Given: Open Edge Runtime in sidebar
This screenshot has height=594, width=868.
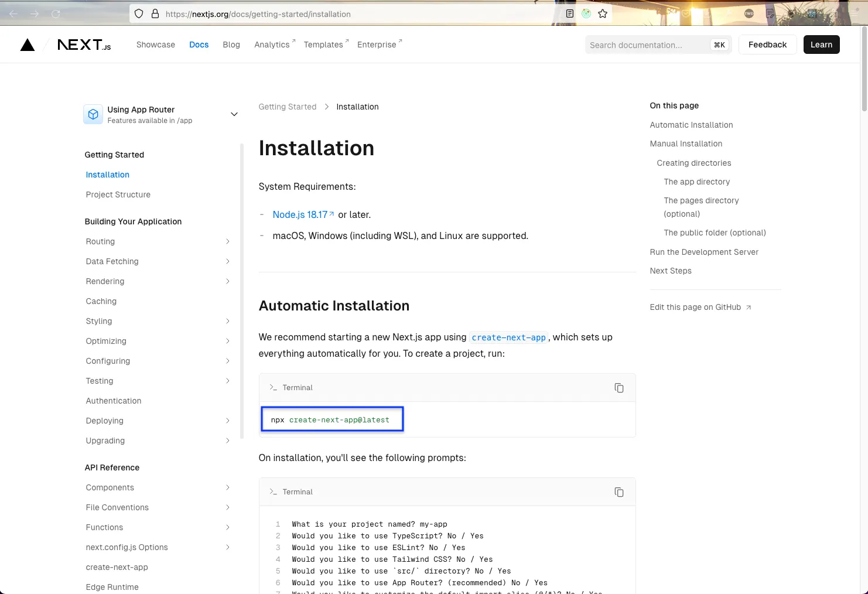Looking at the screenshot, I should 112,587.
